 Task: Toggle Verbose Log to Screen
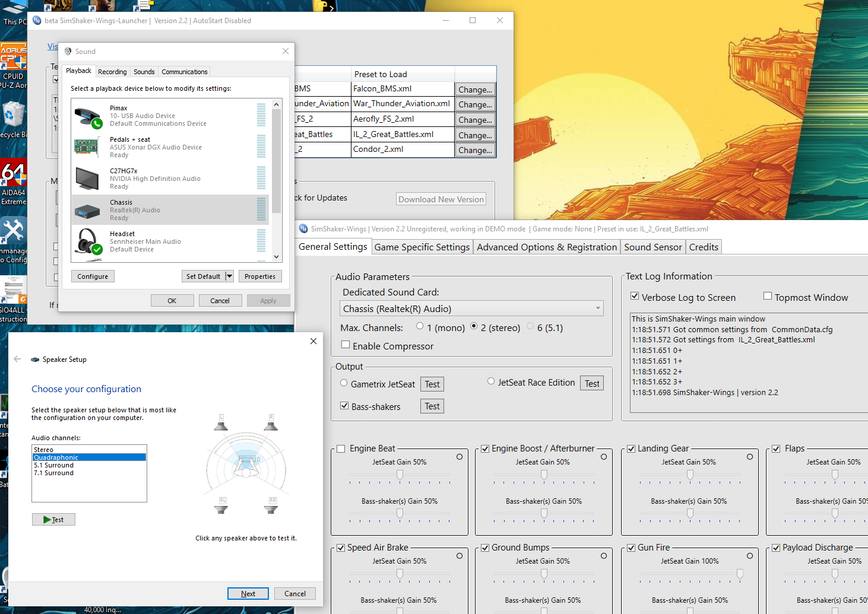pyautogui.click(x=635, y=295)
